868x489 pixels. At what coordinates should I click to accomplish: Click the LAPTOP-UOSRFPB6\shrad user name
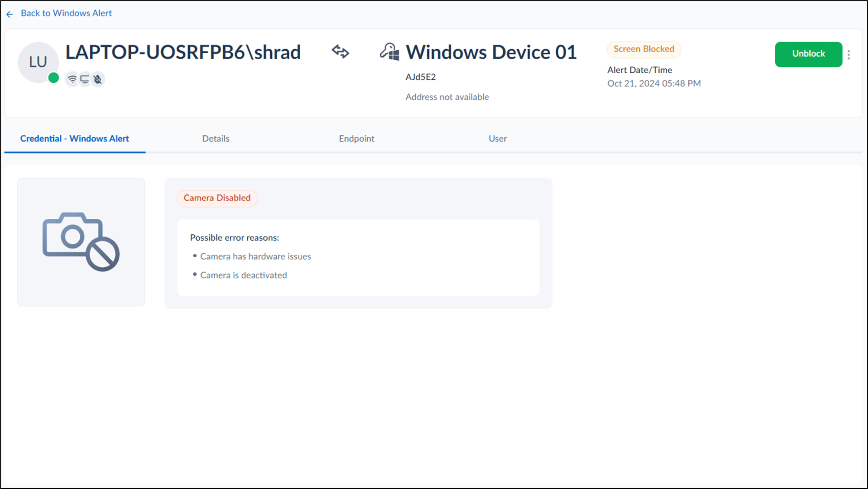[x=183, y=52]
